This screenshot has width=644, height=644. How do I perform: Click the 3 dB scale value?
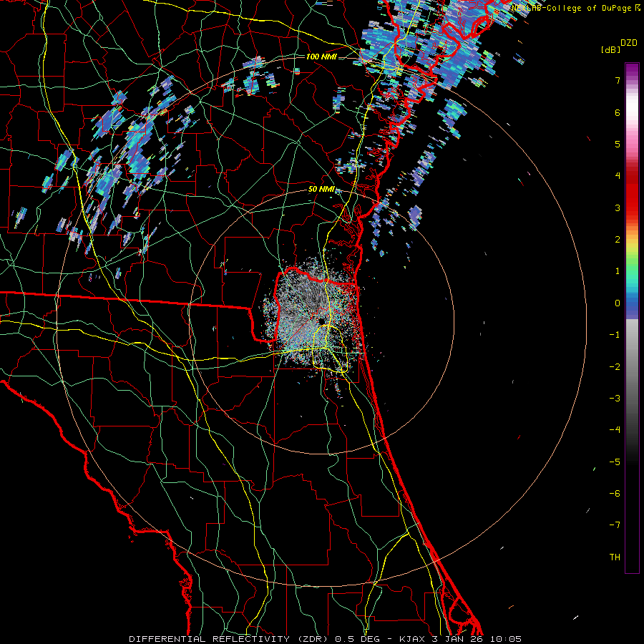618,208
